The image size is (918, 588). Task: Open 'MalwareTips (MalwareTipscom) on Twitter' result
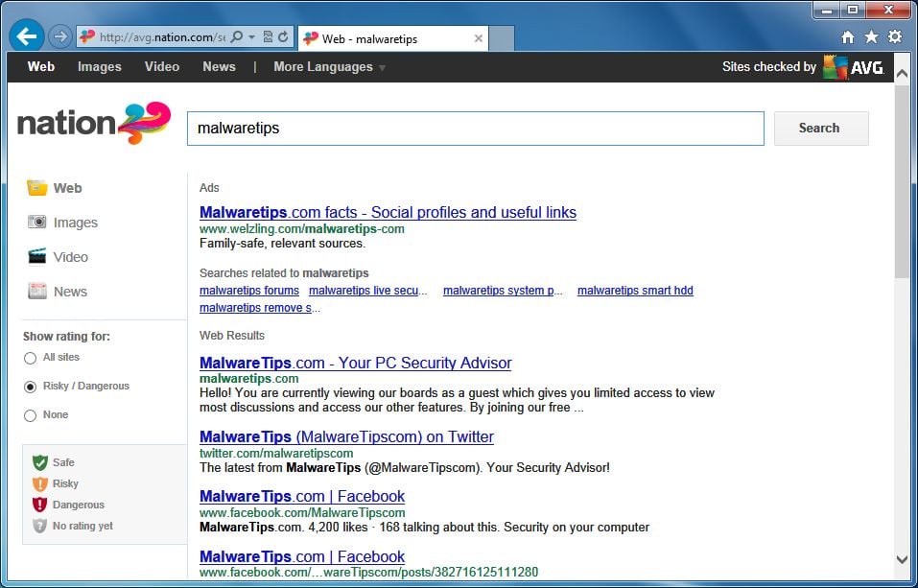coord(346,436)
